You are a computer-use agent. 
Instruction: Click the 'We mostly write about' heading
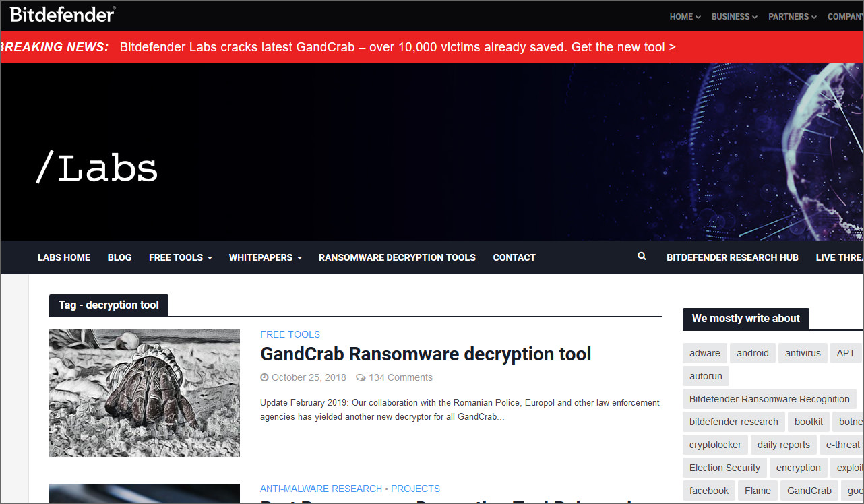(x=746, y=319)
